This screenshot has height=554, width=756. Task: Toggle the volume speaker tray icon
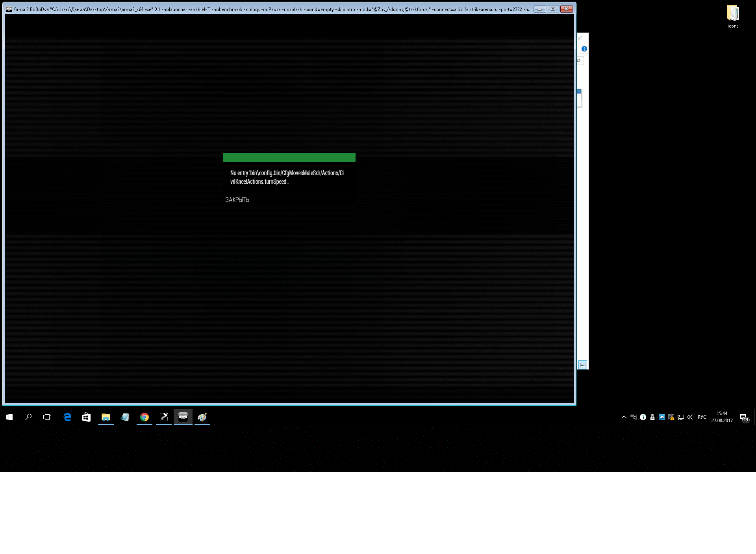point(690,417)
